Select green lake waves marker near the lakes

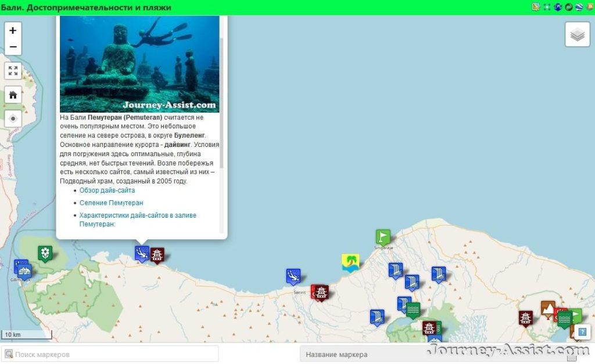(x=413, y=311)
